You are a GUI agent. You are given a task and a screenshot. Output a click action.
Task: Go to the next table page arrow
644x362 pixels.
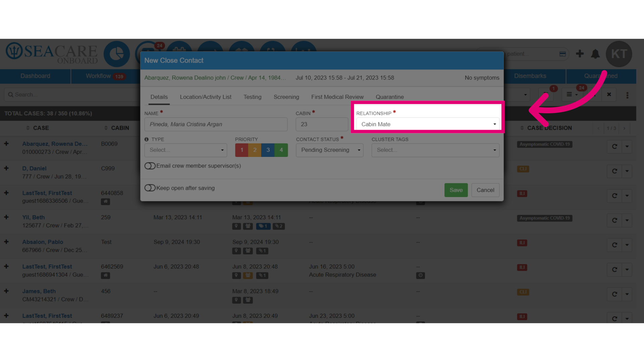pyautogui.click(x=624, y=128)
